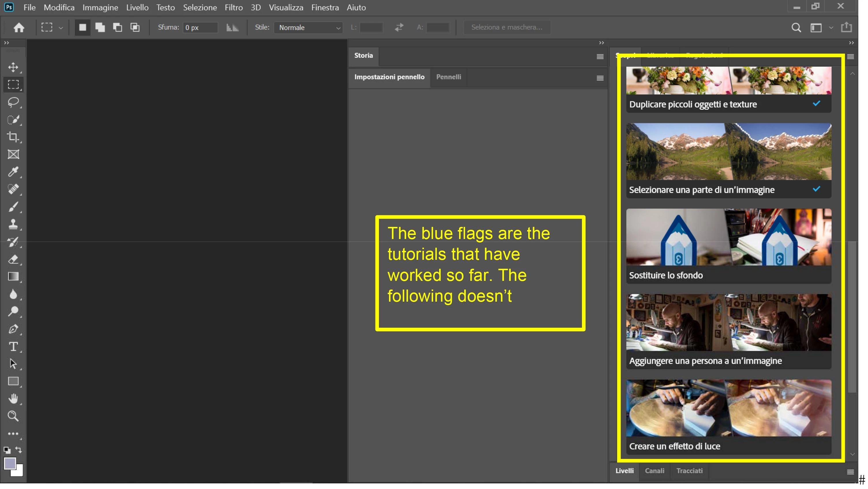Open the Stile dropdown set to Normale
The image size is (868, 489).
click(308, 28)
